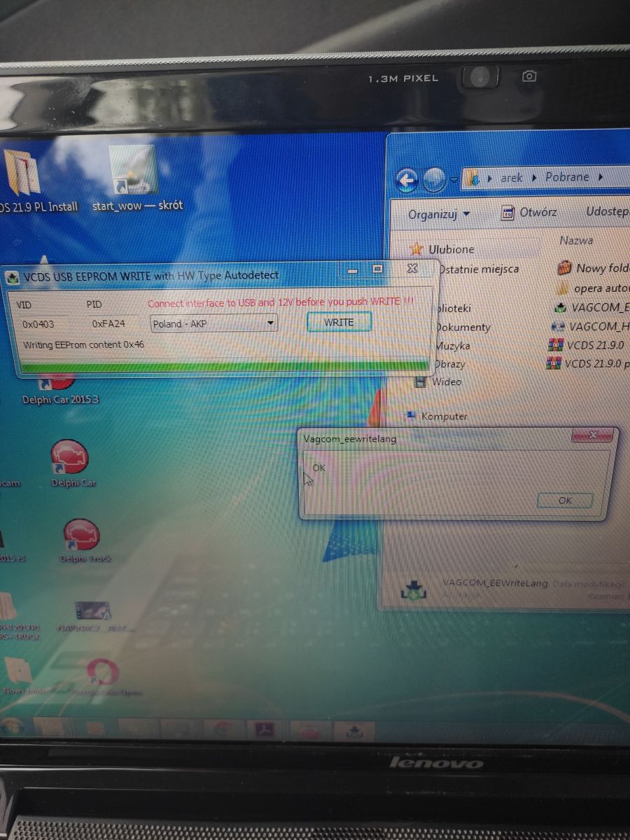Click the first VCDS 21.9.0 archive icon

tap(556, 346)
